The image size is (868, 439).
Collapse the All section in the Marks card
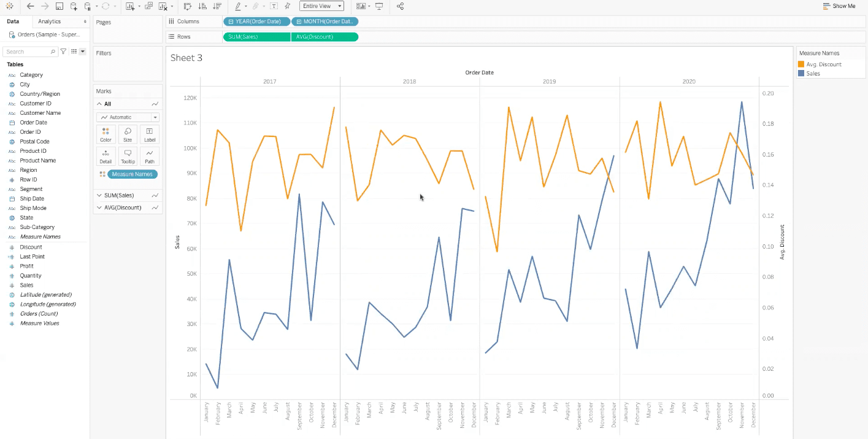click(x=99, y=103)
